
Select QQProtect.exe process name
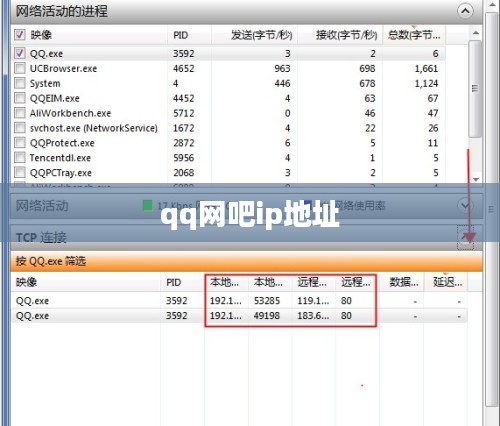[62, 143]
